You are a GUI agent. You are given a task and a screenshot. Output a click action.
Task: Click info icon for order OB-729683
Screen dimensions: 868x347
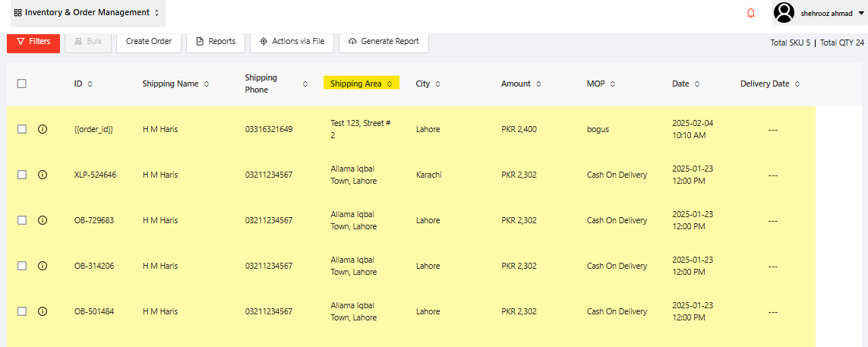pyautogui.click(x=43, y=220)
